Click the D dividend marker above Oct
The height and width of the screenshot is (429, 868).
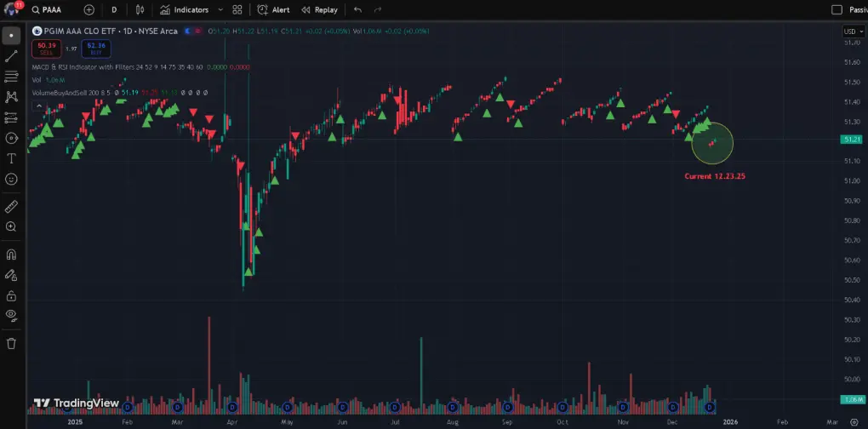tap(563, 407)
